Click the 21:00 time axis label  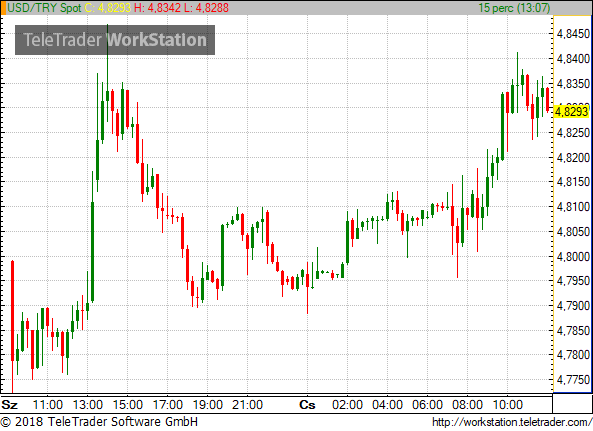(247, 405)
